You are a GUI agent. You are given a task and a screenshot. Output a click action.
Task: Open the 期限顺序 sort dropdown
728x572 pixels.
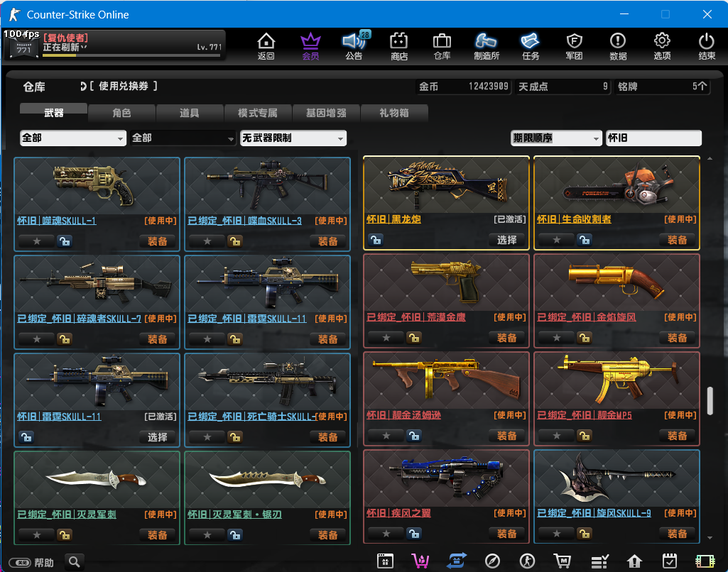(x=556, y=138)
